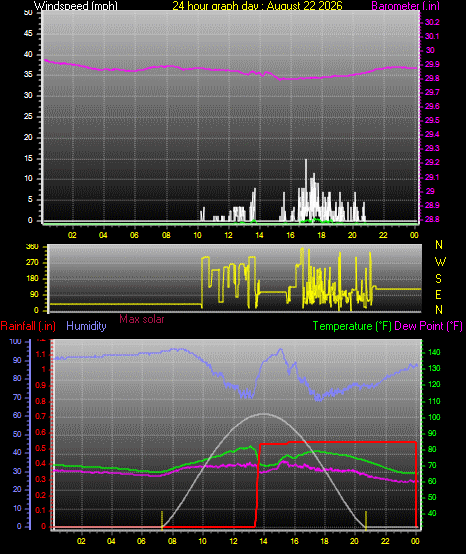Click barometer scale value "29.9"
This screenshot has width=466, height=554.
(432, 64)
